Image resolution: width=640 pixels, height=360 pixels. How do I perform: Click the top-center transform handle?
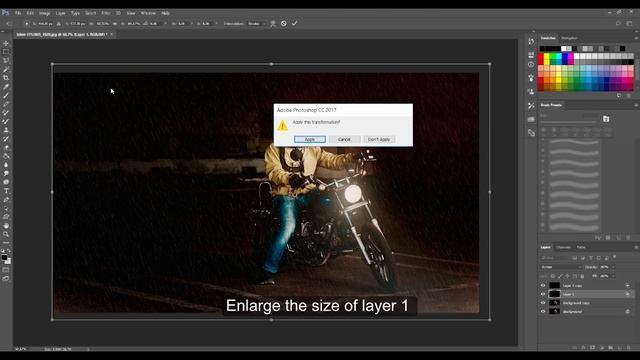click(271, 64)
